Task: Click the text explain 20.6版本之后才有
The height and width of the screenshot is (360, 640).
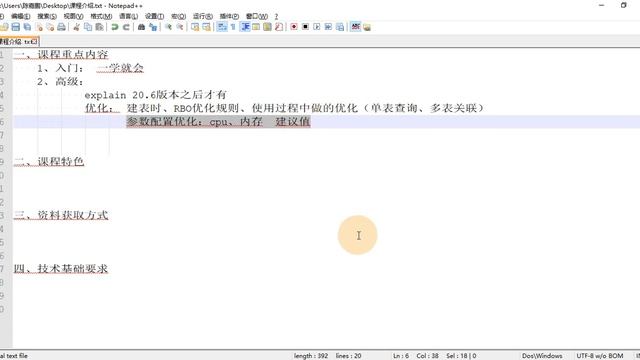Action: [156, 95]
